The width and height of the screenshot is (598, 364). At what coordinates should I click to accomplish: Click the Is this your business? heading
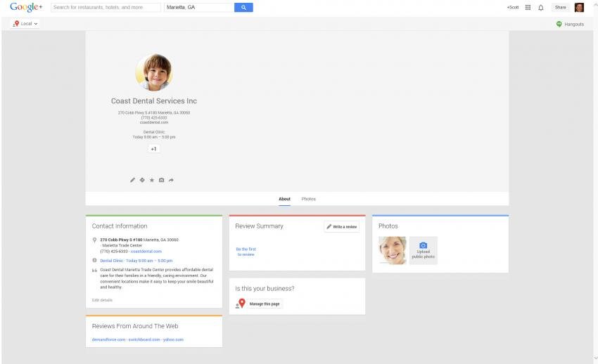265,289
